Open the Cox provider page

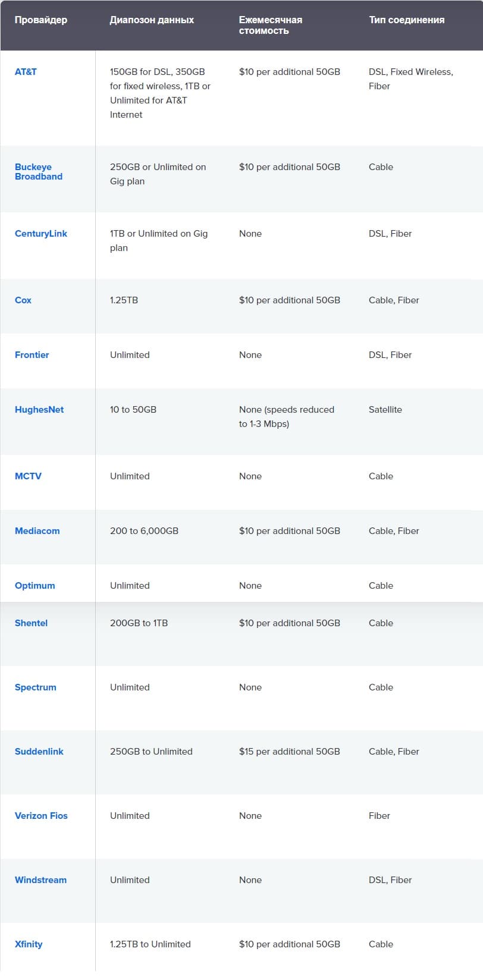23,300
